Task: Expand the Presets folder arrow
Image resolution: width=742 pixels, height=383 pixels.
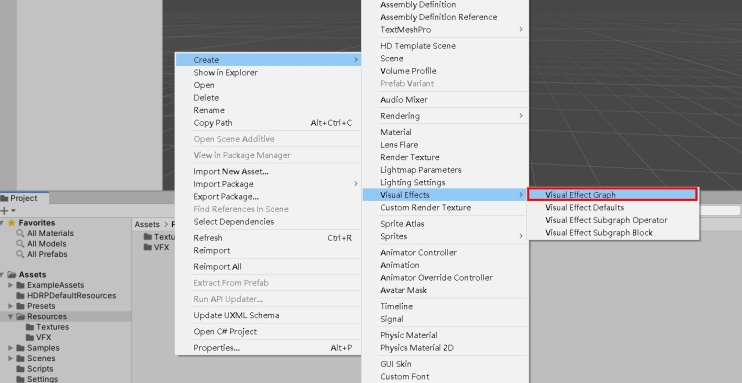Action: click(10, 306)
